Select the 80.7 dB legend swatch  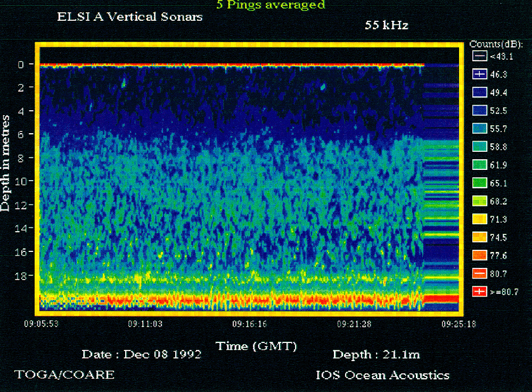(480, 274)
